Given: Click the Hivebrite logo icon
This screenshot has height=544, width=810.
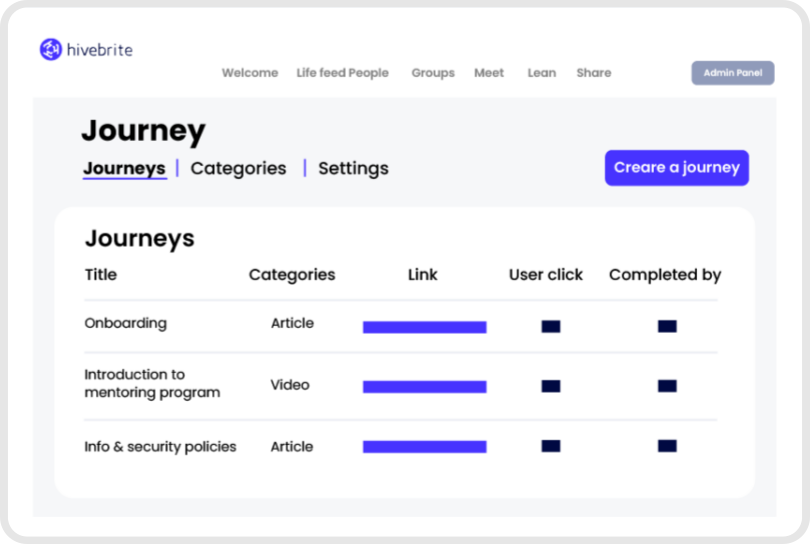Looking at the screenshot, I should (50, 49).
